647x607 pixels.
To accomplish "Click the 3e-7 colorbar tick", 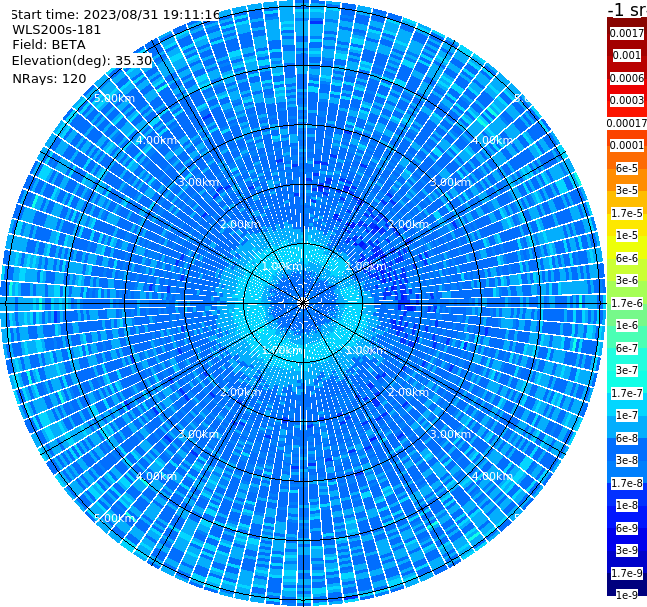I will pyautogui.click(x=627, y=371).
